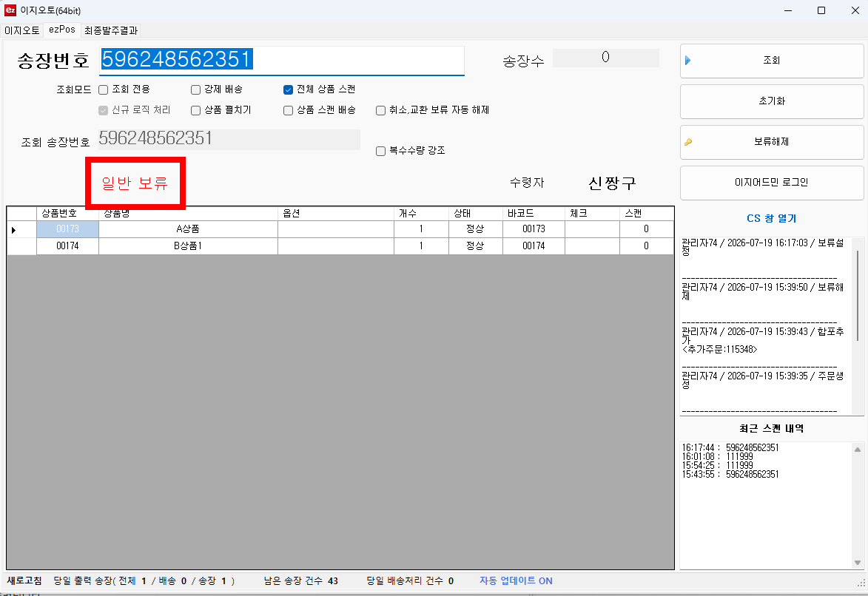Minimize the 이지오토 window
The height and width of the screenshot is (596, 868).
point(788,10)
